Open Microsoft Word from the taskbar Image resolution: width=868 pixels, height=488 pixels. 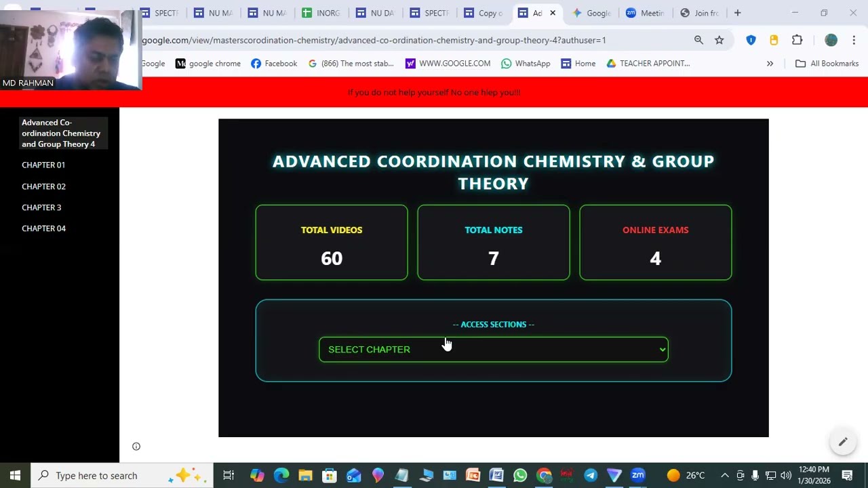(x=496, y=475)
